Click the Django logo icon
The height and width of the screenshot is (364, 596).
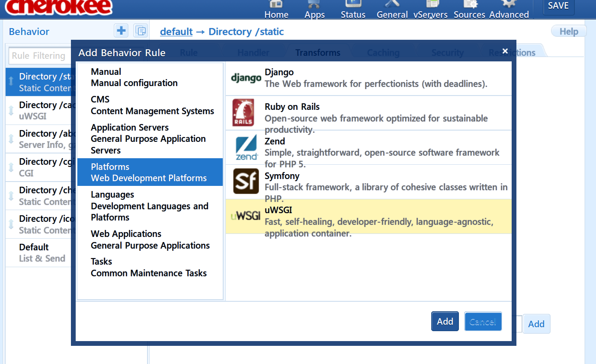coord(246,78)
